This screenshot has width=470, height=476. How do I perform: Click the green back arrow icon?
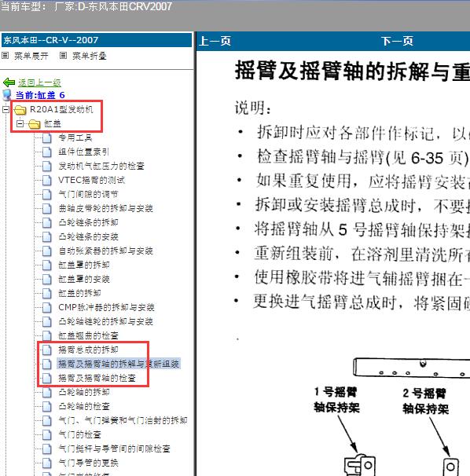point(9,82)
